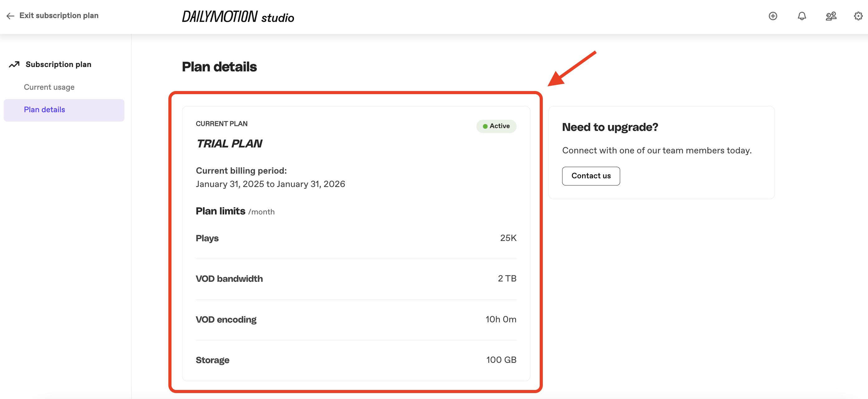
Task: Click the Subscription plan trend icon
Action: click(x=14, y=64)
